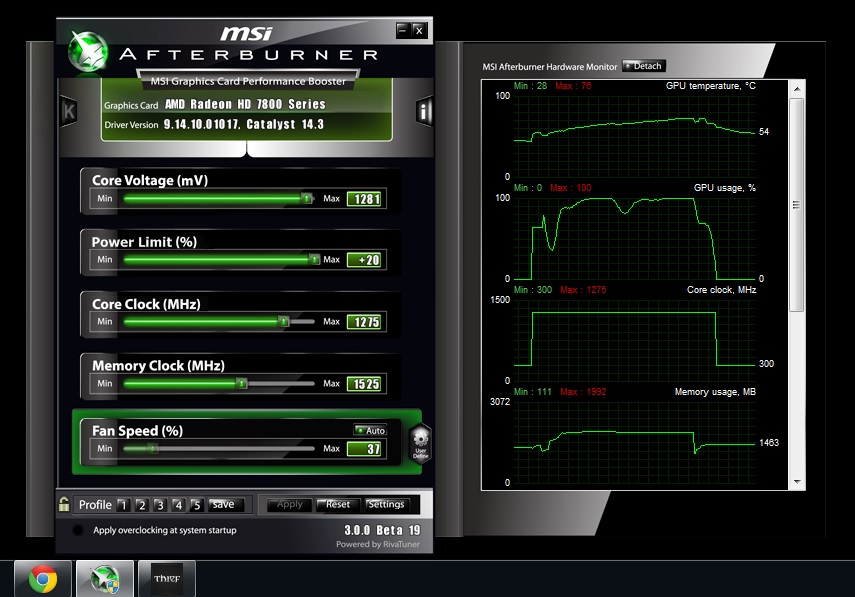Click the Power Limit +20 value box
The width and height of the screenshot is (855, 597).
(x=366, y=260)
